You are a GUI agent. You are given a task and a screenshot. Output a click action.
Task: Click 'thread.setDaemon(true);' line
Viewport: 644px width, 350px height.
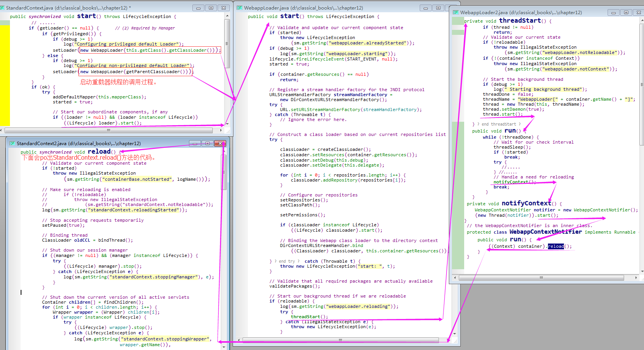pyautogui.click(x=514, y=109)
